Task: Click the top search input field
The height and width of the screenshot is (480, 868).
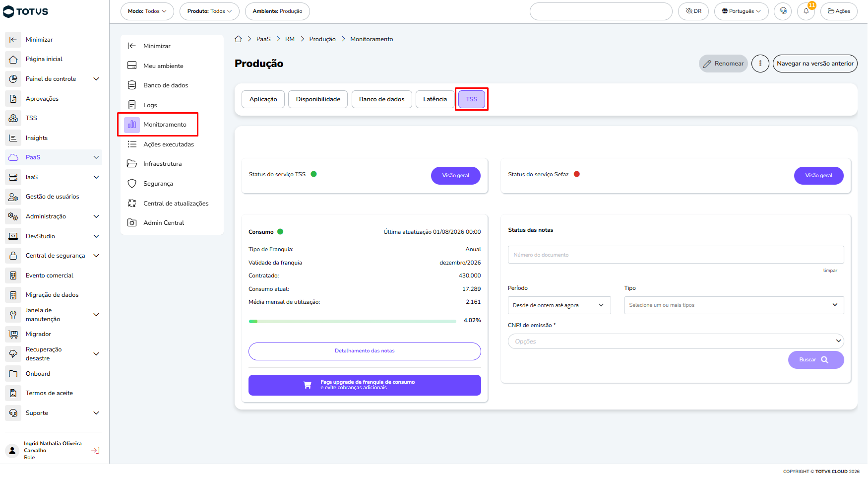Action: coord(601,11)
